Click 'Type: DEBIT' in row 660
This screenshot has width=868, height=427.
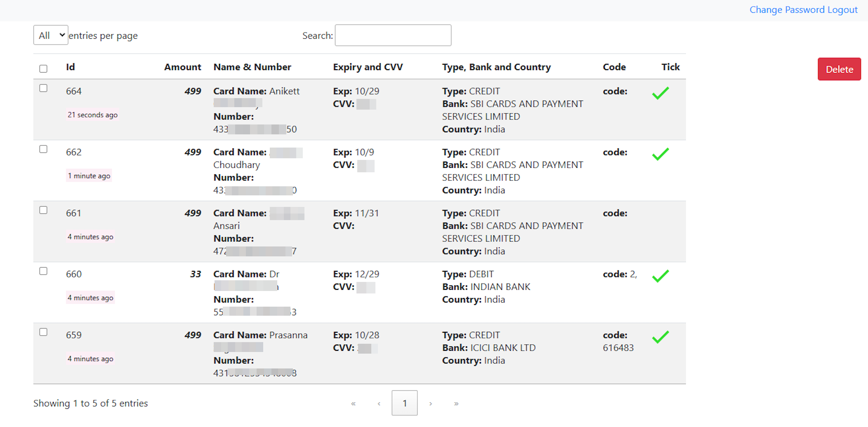coord(468,274)
